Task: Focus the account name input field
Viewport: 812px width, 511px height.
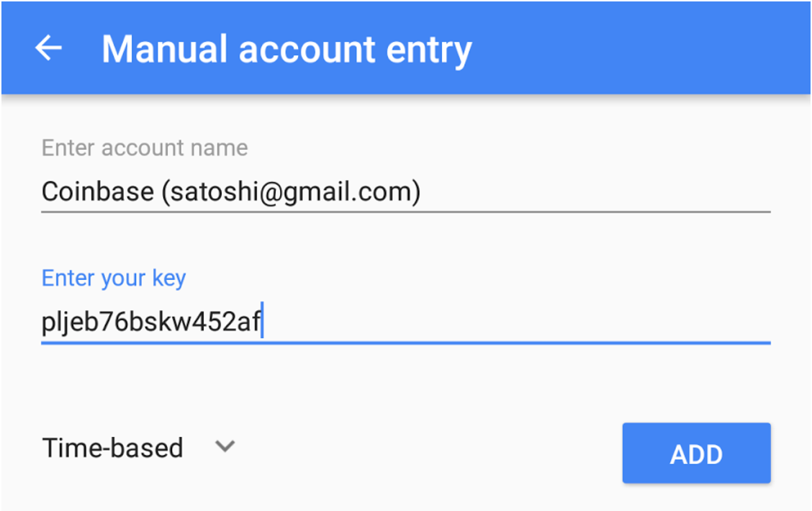Action: coord(406,191)
